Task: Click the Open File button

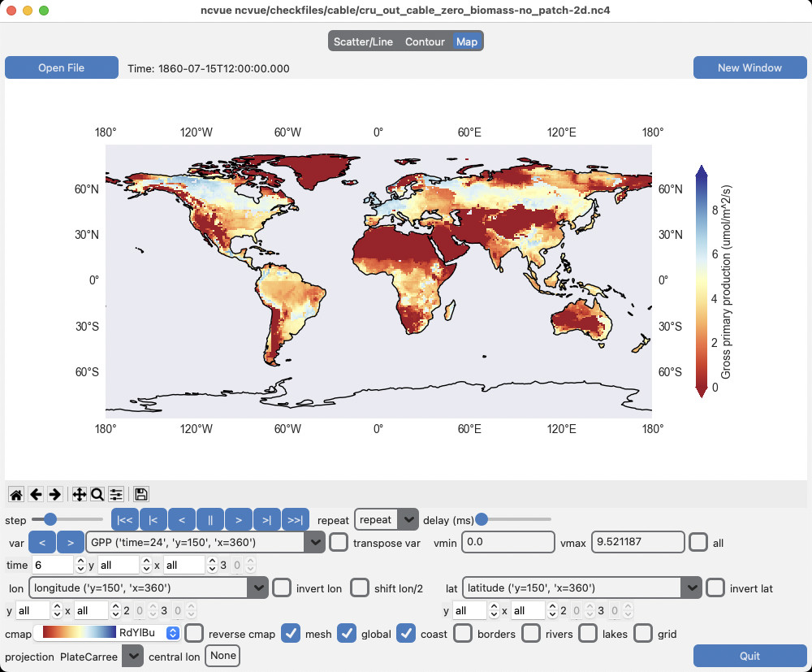Action: [x=62, y=68]
